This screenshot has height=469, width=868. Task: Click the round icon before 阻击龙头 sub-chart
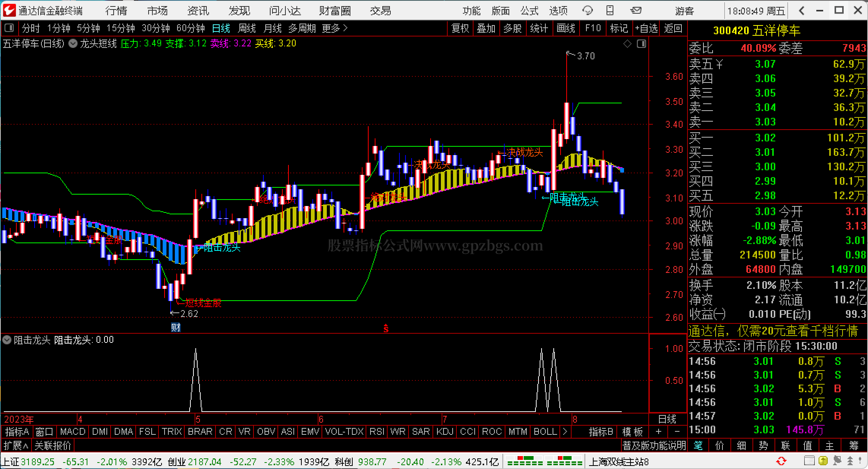click(x=6, y=340)
